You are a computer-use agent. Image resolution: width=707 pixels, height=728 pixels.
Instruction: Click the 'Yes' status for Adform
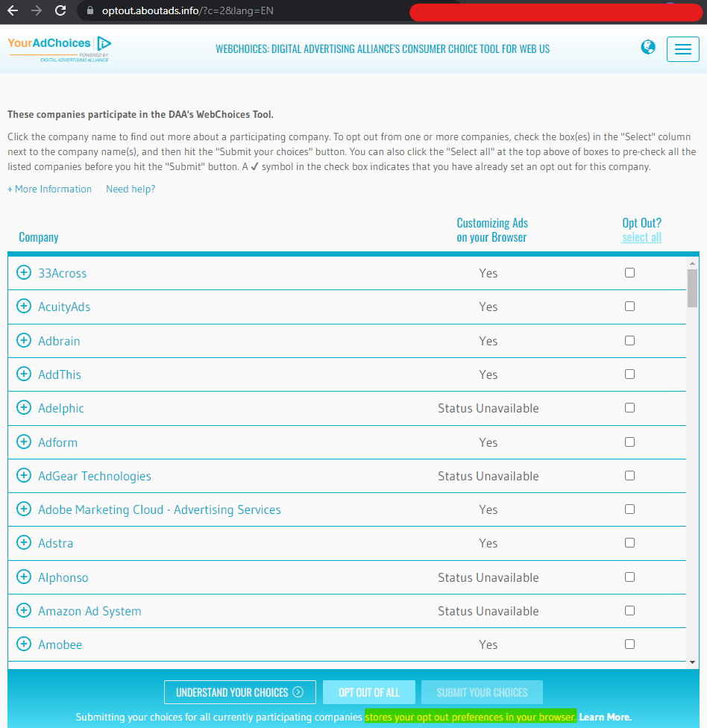pyautogui.click(x=488, y=442)
